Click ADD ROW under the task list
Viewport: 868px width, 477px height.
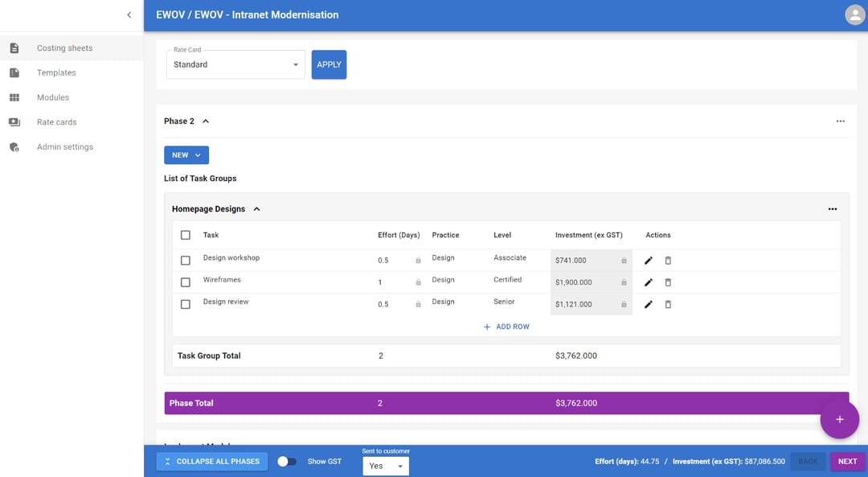point(506,327)
